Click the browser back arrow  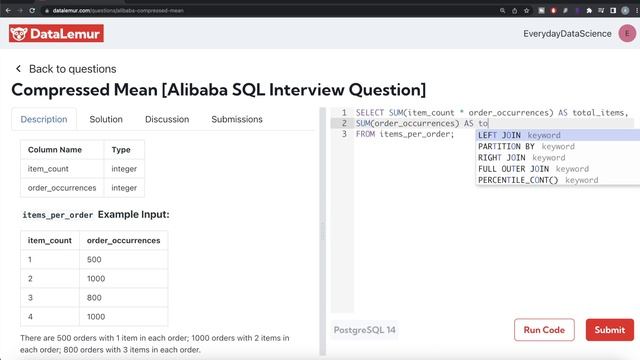pos(8,11)
